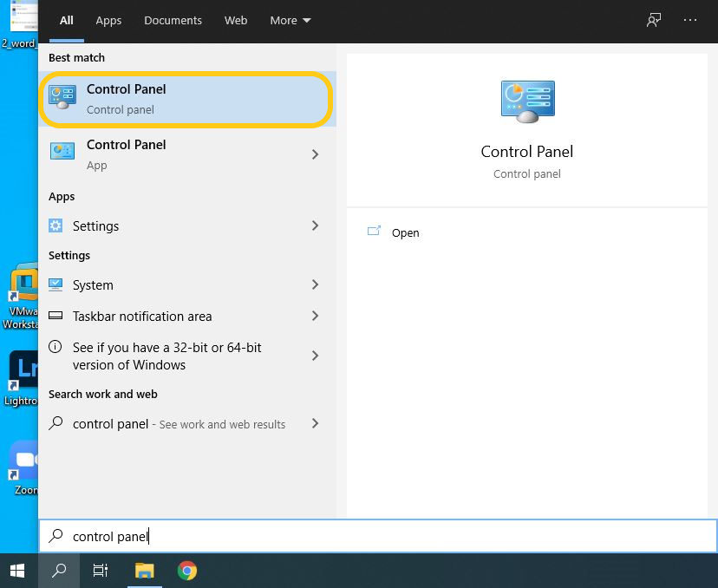Launch Google Chrome from the taskbar
The height and width of the screenshot is (588, 718).
point(186,571)
